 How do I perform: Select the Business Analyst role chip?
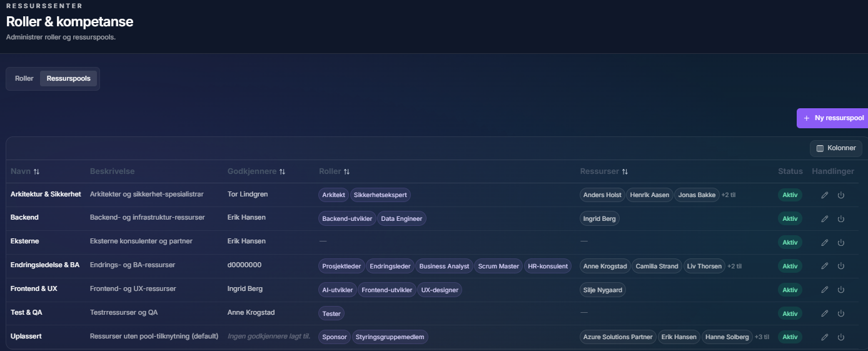point(444,267)
